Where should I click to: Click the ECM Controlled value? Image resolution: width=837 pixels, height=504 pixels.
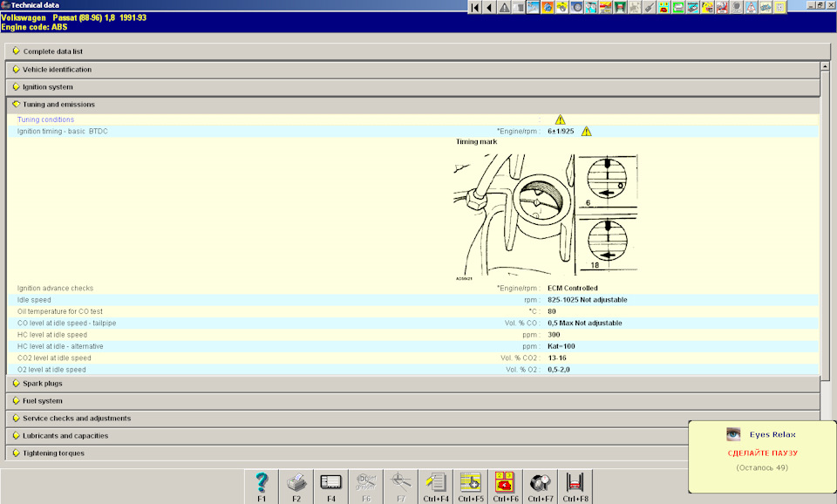[572, 289]
